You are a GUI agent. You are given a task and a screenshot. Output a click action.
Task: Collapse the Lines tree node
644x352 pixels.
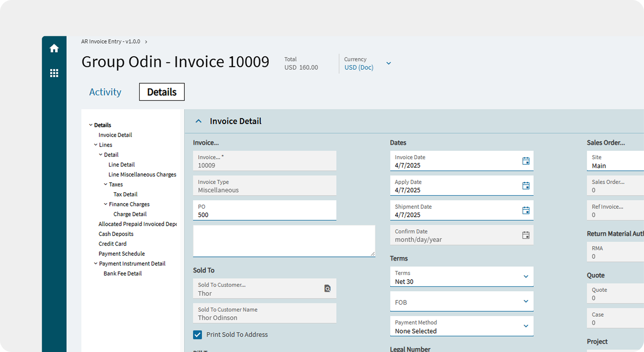[95, 145]
